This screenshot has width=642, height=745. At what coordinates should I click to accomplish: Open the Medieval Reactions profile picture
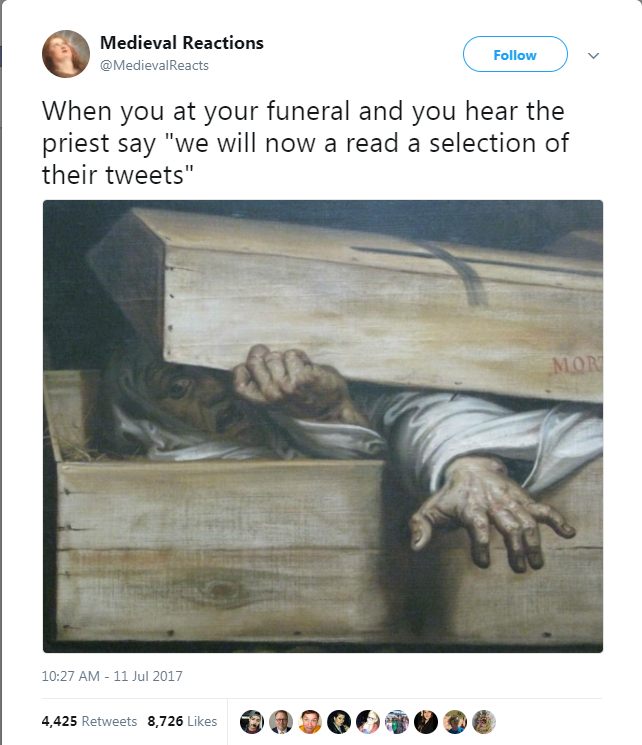click(66, 53)
